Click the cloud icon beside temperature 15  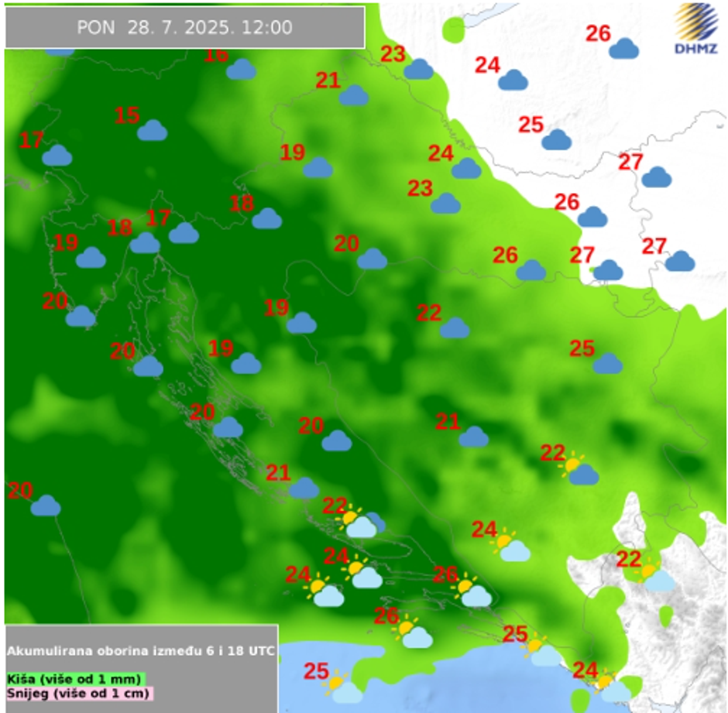point(152,131)
